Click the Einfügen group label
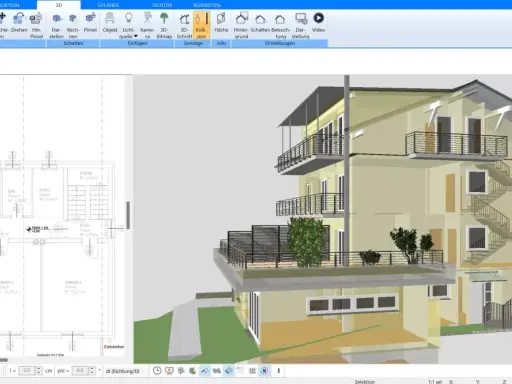 coord(137,43)
